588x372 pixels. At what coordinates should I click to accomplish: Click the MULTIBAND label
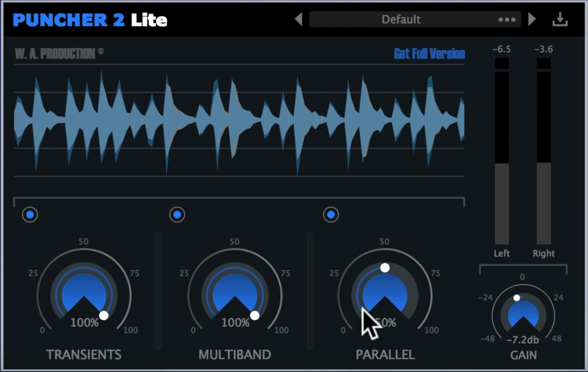point(235,354)
